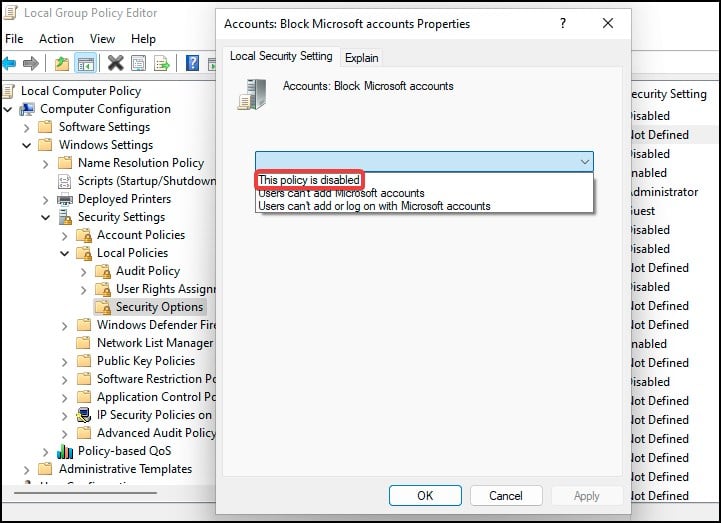The width and height of the screenshot is (721, 523).
Task: Click the User Rights Assignment folder icon
Action: (x=103, y=289)
